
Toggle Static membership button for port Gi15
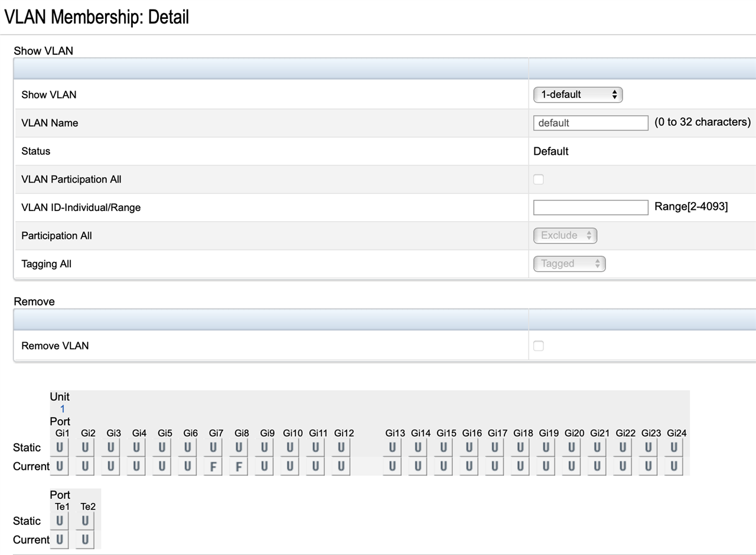coord(444,447)
